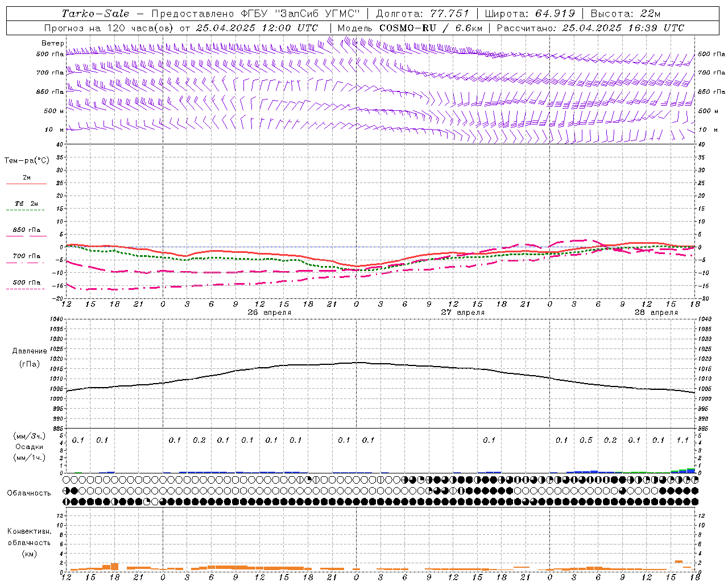Click the model label "COSMO-RU / 6.6км"
Screen dimensions: 728x582
pyautogui.click(x=431, y=28)
